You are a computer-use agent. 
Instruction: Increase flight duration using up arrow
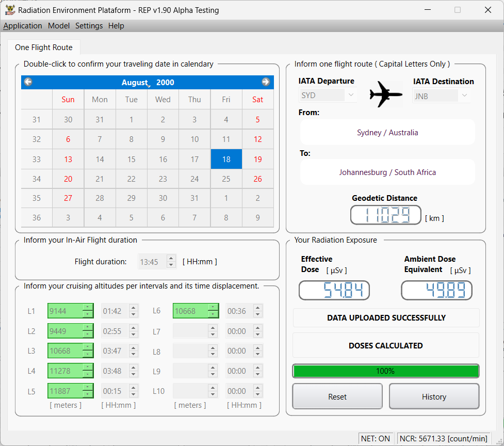171,259
